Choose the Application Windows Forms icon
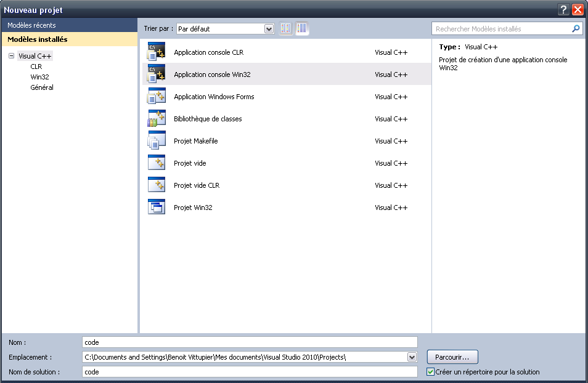The image size is (588, 383). click(x=157, y=97)
